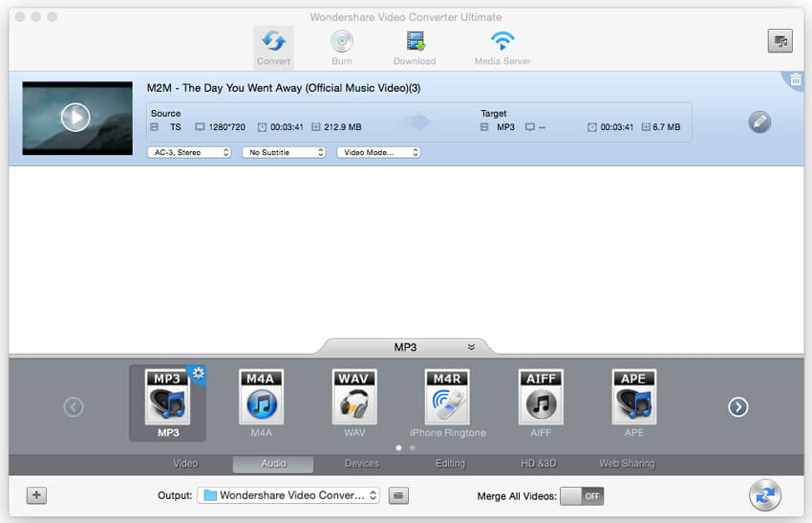Toggle Merge All Videos switch
This screenshot has width=812, height=523.
click(x=582, y=496)
